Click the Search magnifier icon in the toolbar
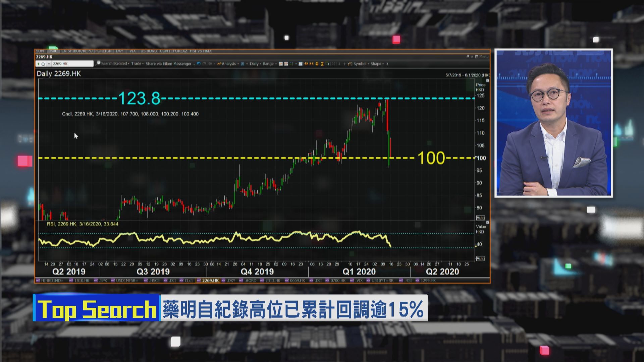The width and height of the screenshot is (644, 362). click(x=98, y=63)
